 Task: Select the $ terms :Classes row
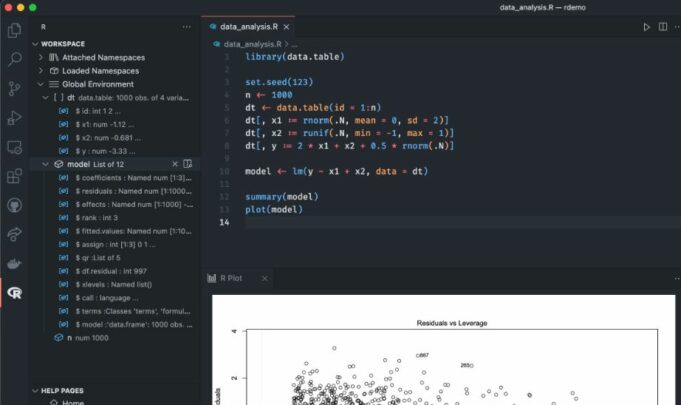coord(115,311)
